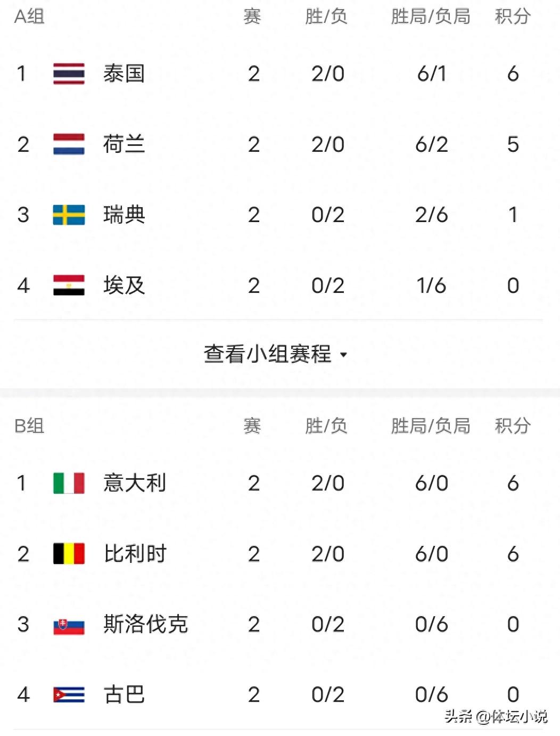This screenshot has height=736, width=560.
Task: Click Group A 积分 column header
Action: (513, 17)
